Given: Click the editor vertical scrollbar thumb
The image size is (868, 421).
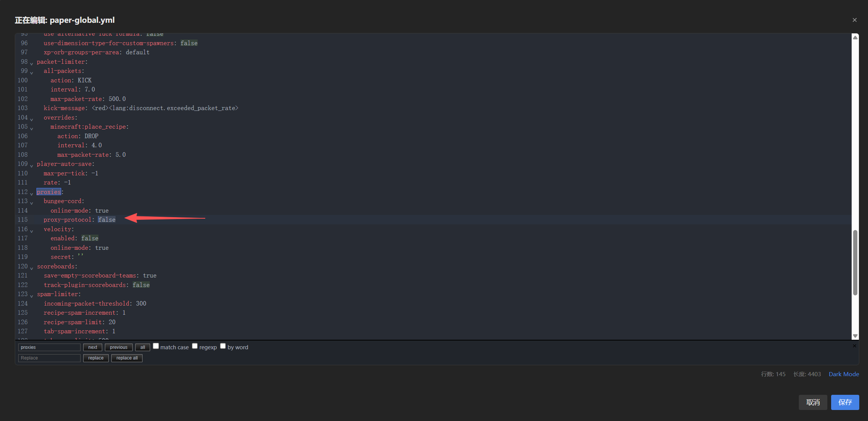Looking at the screenshot, I should coord(855,262).
